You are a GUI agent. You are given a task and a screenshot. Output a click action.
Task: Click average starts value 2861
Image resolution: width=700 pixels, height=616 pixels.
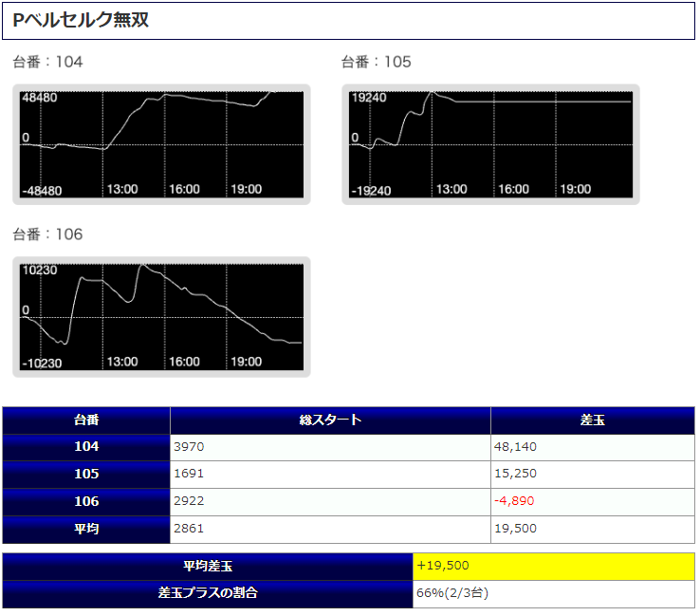pyautogui.click(x=189, y=529)
